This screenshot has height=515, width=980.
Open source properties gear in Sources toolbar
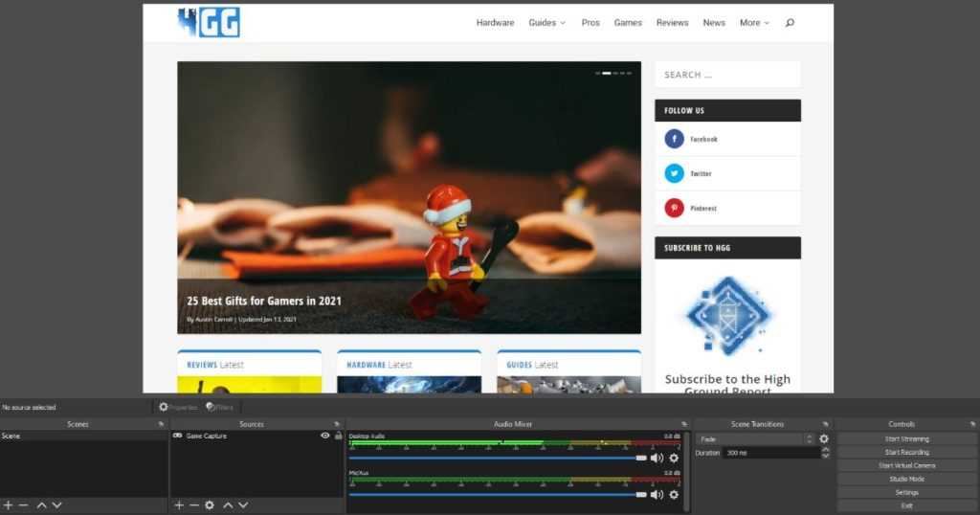(x=210, y=504)
